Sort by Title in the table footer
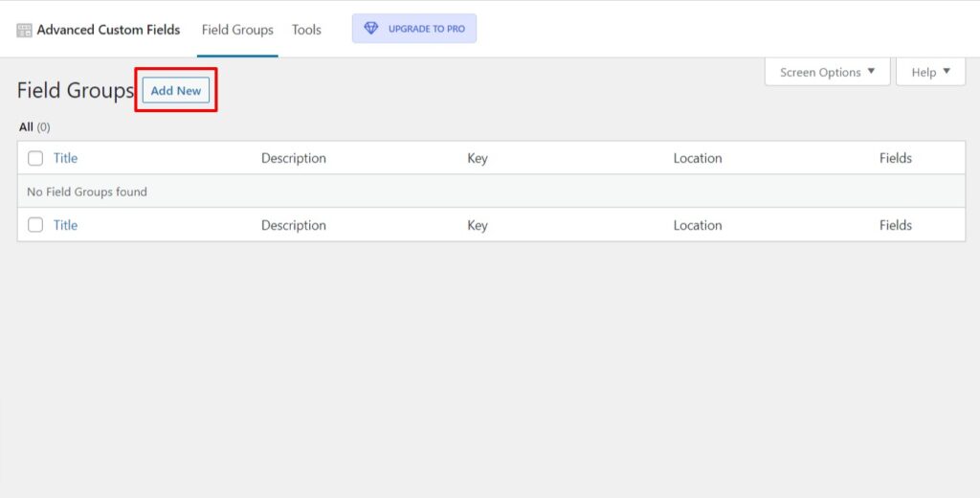 point(65,225)
